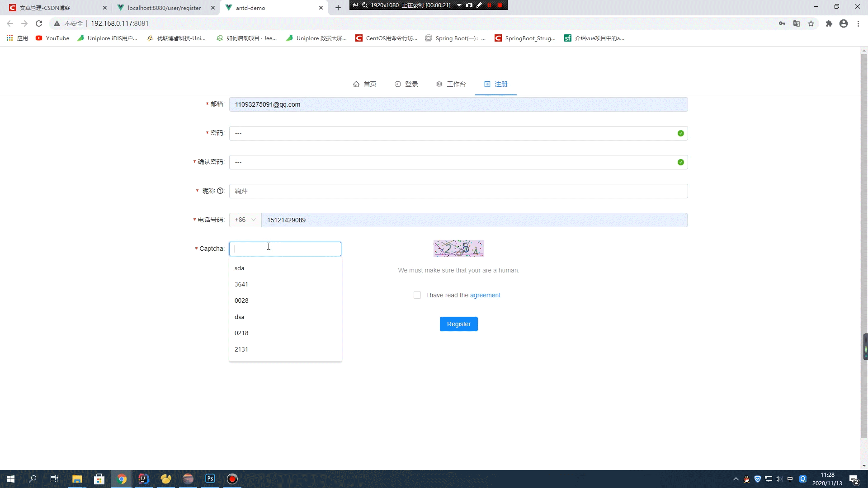The image size is (868, 488).
Task: Click the Register button
Action: point(458,324)
